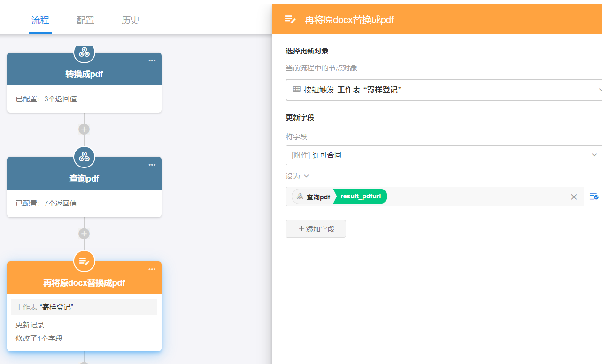This screenshot has width=602, height=364.
Task: Open more options on 再将原docx替换成pdf node
Action: click(152, 269)
